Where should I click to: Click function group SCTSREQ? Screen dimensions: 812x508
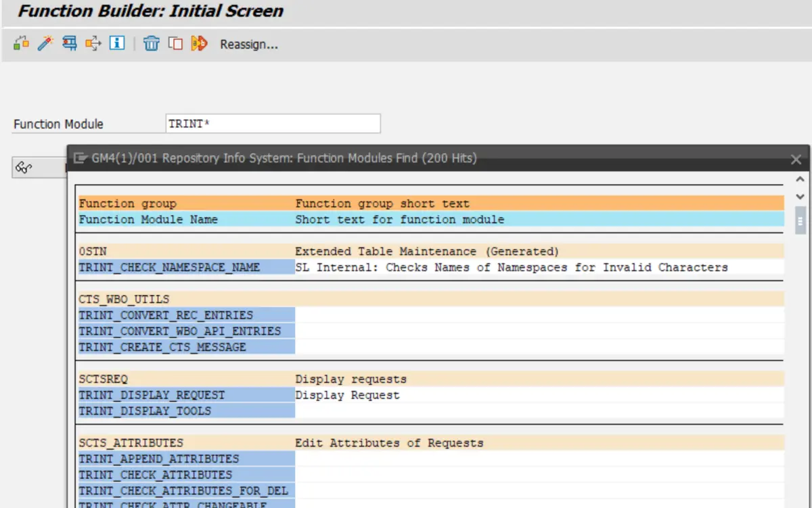(103, 379)
